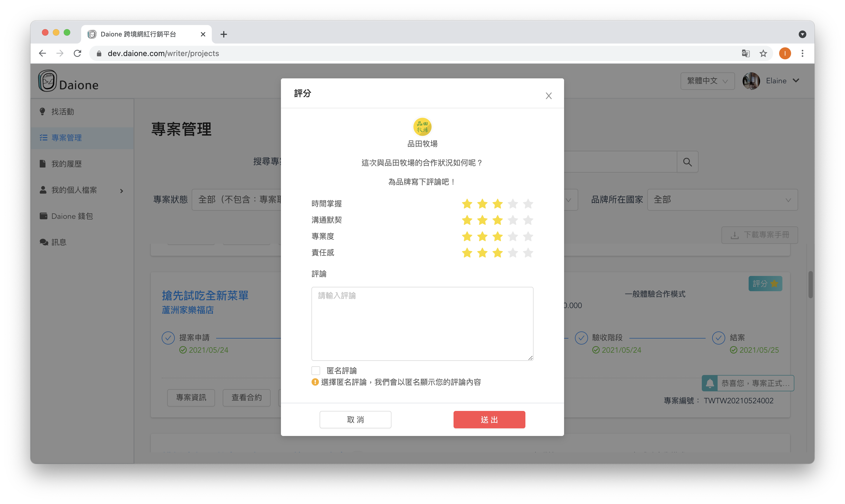Click the 結案 step circle

(718, 338)
